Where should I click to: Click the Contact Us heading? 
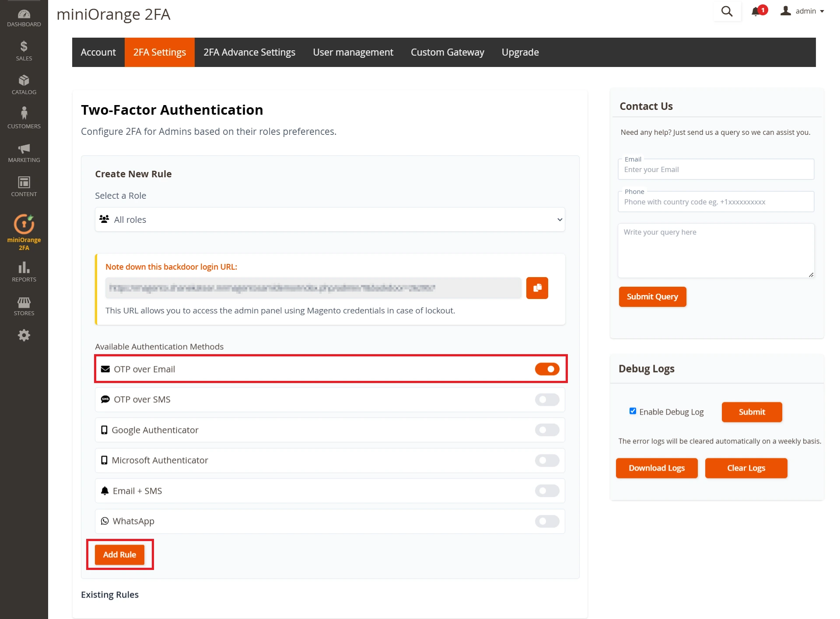[x=646, y=106]
